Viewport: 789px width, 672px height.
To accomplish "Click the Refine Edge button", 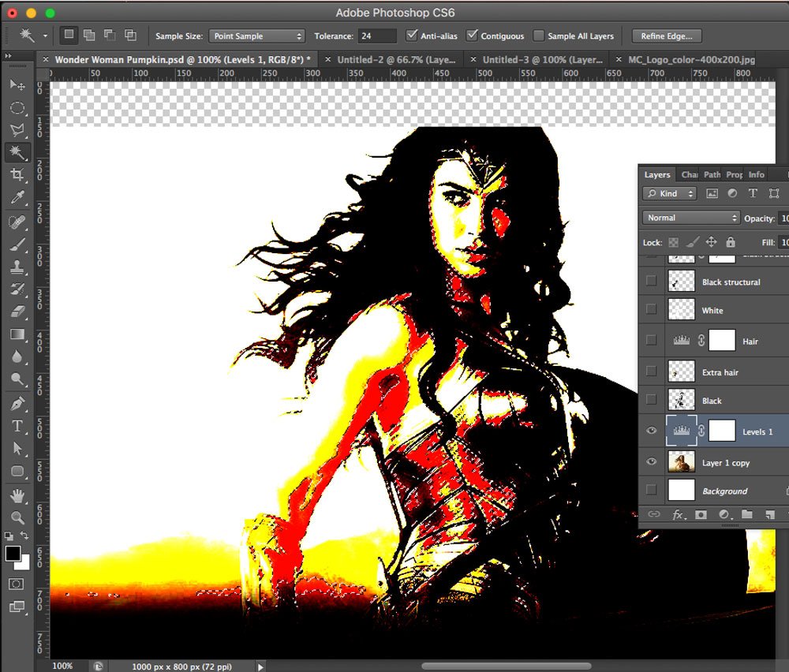I will point(667,36).
